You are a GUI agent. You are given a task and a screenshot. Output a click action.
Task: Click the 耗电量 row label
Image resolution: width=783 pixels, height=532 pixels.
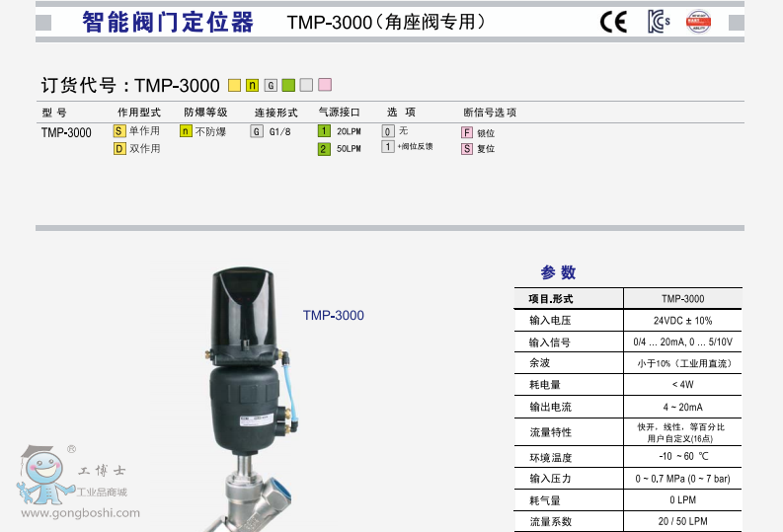[545, 385]
